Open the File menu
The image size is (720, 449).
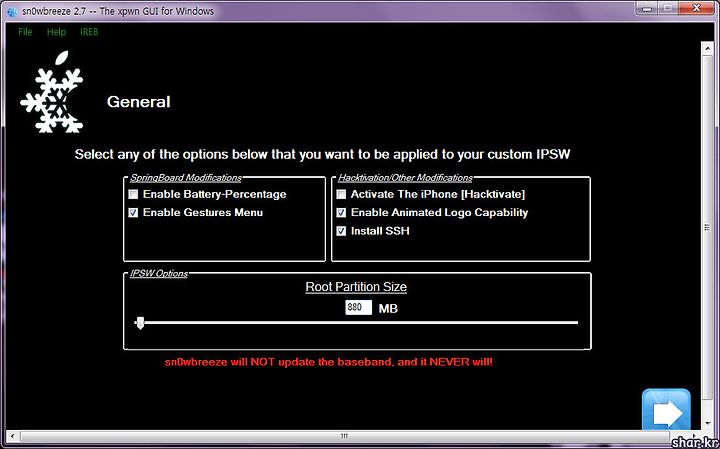25,32
